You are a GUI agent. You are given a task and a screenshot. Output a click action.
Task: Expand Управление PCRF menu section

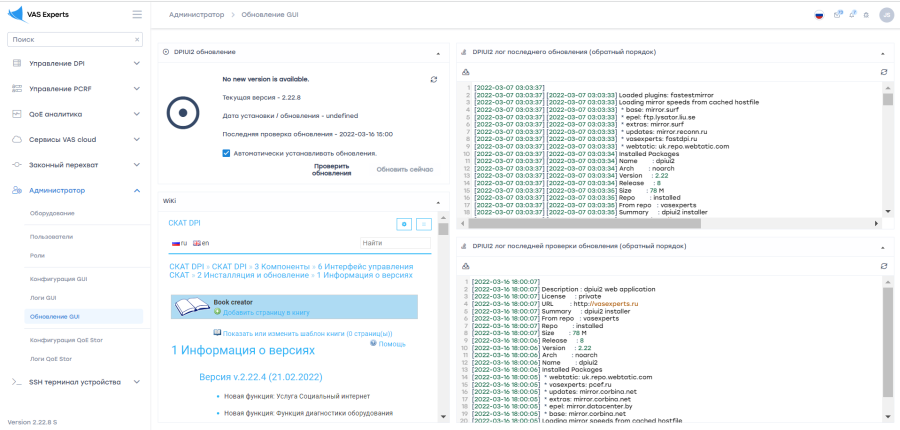[x=137, y=88]
